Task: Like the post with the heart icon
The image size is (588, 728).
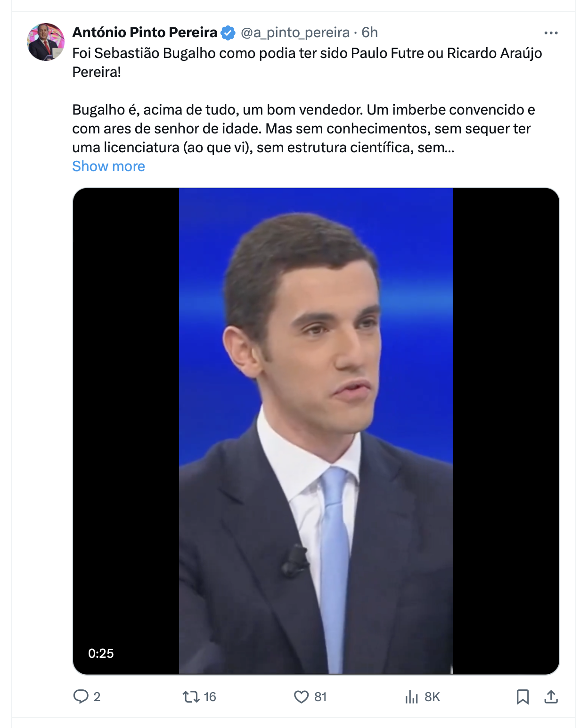Action: pyautogui.click(x=301, y=696)
